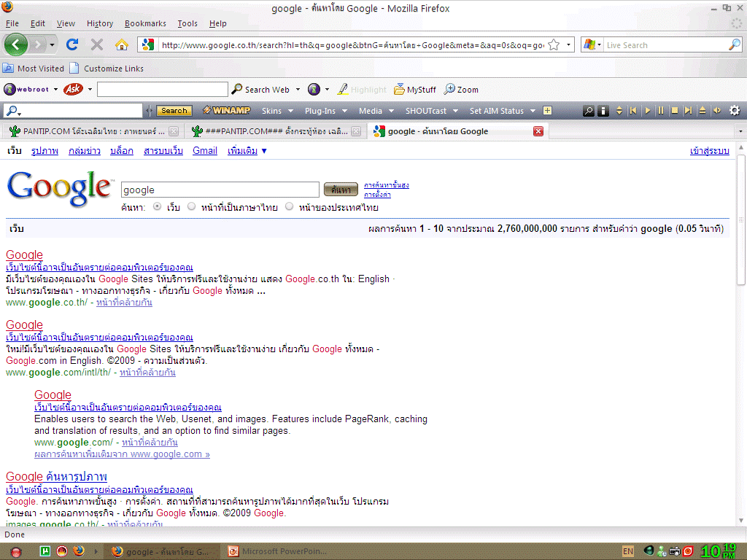Select หน้าที่เป็นภาษาไทย radio button
Viewport: 747px width, 560px height.
192,206
